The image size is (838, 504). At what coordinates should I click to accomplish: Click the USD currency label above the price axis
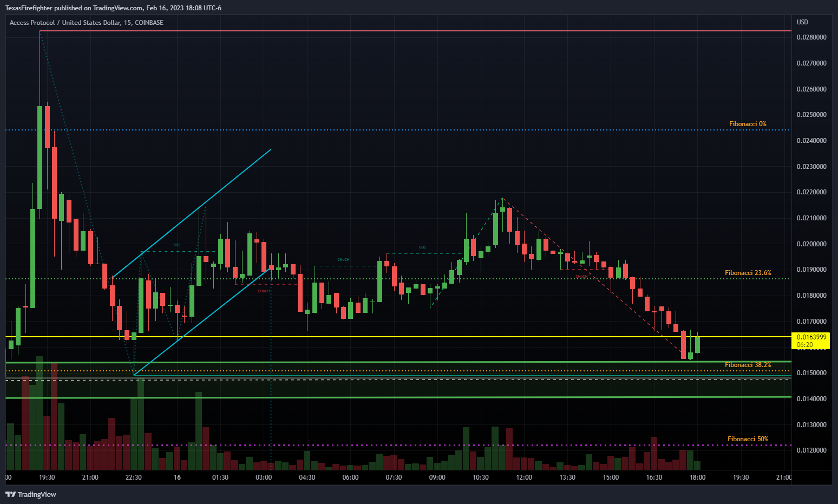tap(802, 22)
